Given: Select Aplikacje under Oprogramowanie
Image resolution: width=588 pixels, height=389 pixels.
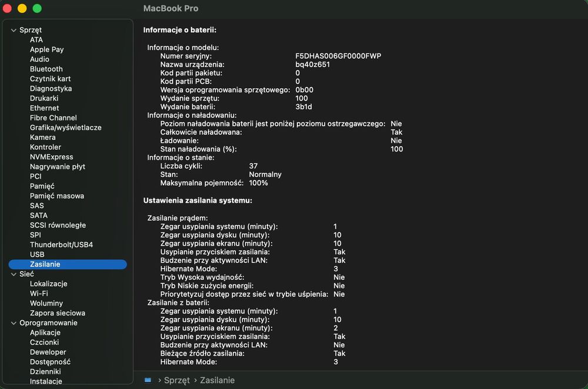Looking at the screenshot, I should 45,333.
